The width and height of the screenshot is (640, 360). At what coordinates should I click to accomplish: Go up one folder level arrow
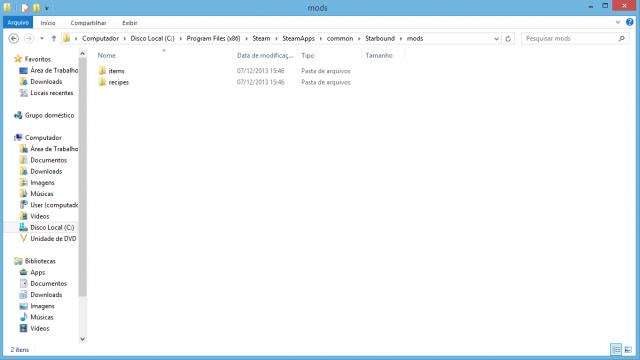click(x=53, y=38)
